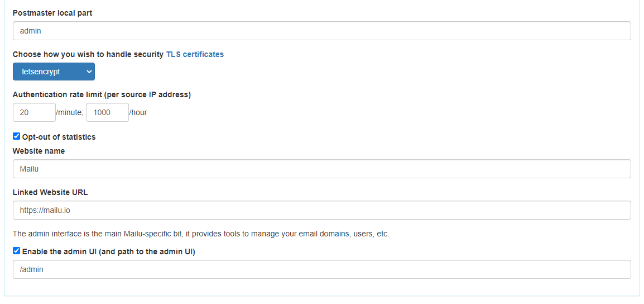The image size is (644, 304).
Task: Click the "Authentication rate limit" label
Action: (x=102, y=94)
